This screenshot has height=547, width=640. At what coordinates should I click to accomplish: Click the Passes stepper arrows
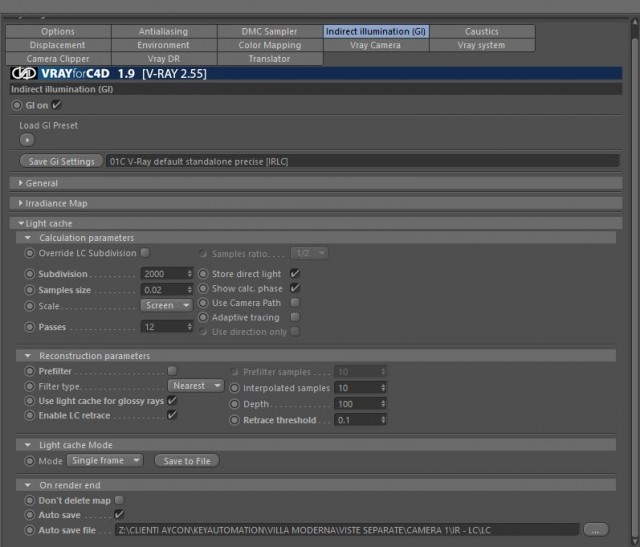(189, 327)
